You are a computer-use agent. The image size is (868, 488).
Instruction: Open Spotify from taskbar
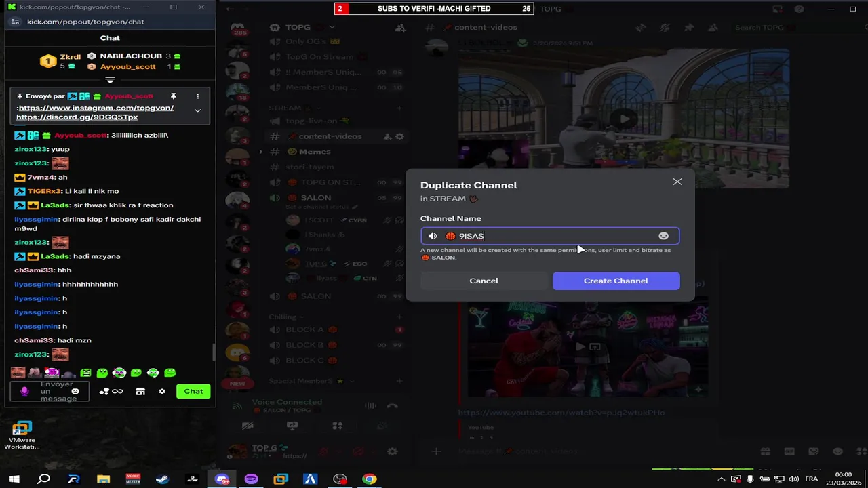tap(251, 479)
